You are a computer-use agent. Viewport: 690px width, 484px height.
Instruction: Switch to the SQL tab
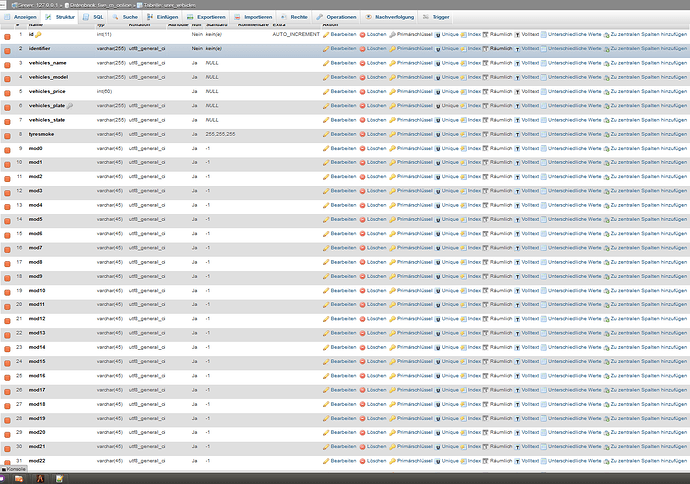(94, 17)
